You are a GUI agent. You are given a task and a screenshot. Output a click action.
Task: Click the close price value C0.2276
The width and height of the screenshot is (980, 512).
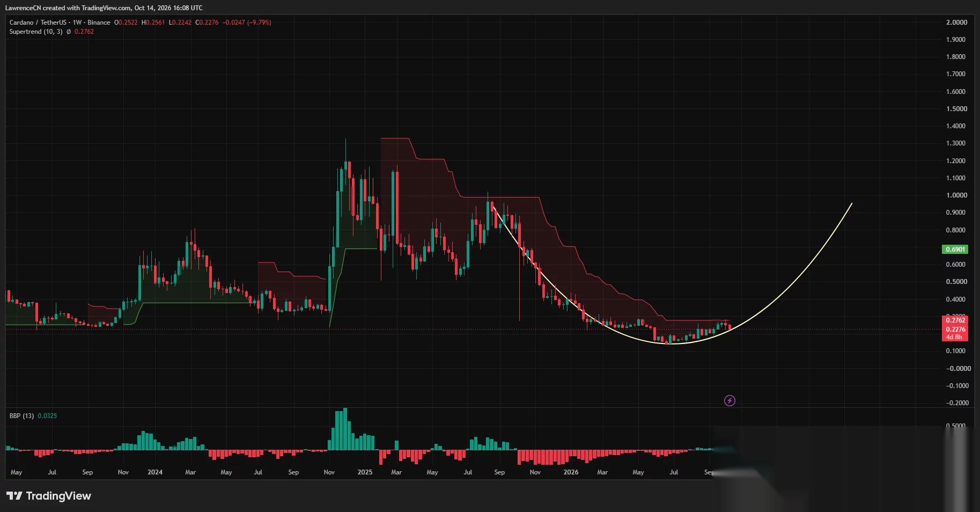click(x=207, y=23)
